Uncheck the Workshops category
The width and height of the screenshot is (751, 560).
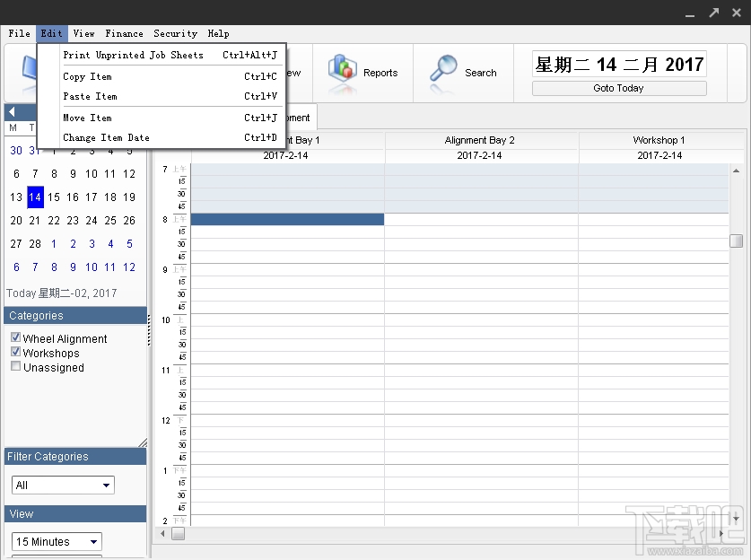[15, 350]
